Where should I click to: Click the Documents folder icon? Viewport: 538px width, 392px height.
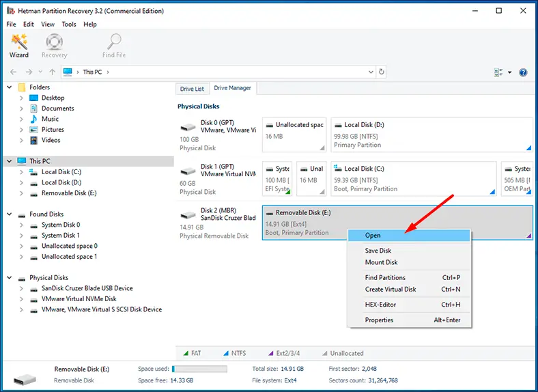tap(33, 109)
